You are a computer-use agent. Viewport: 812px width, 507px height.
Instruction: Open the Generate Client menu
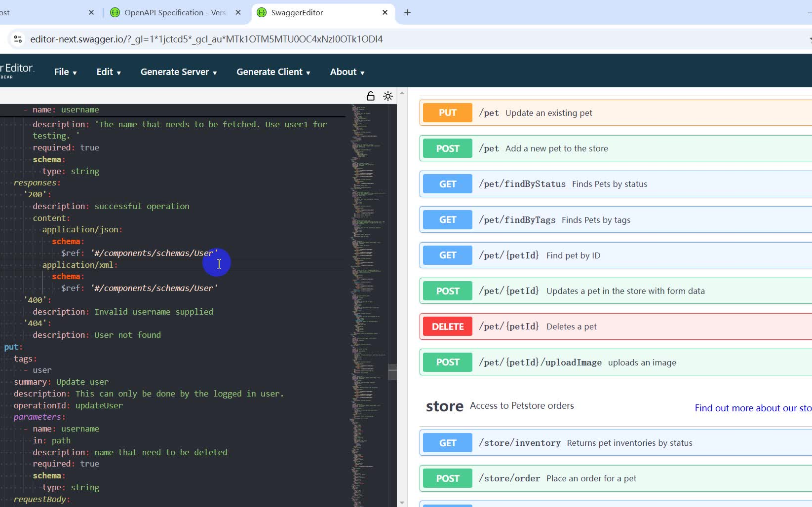point(273,72)
